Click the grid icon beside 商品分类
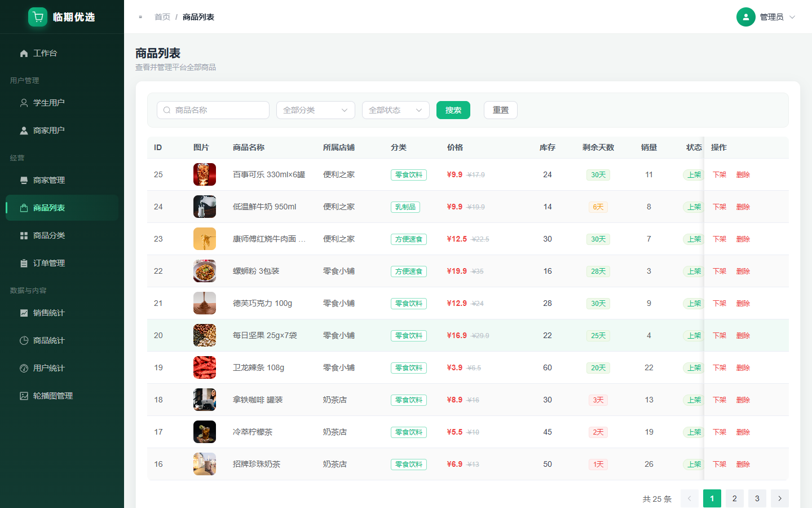 pyautogui.click(x=24, y=235)
